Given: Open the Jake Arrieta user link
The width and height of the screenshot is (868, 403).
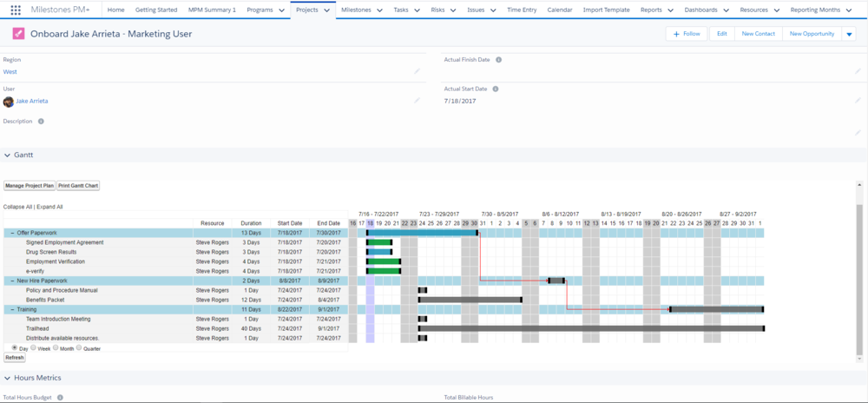Looking at the screenshot, I should (x=32, y=102).
